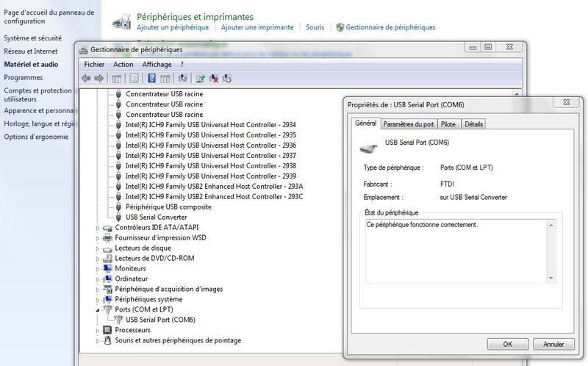This screenshot has width=588, height=366.
Task: Select the Moniteurs category icon
Action: pos(107,268)
